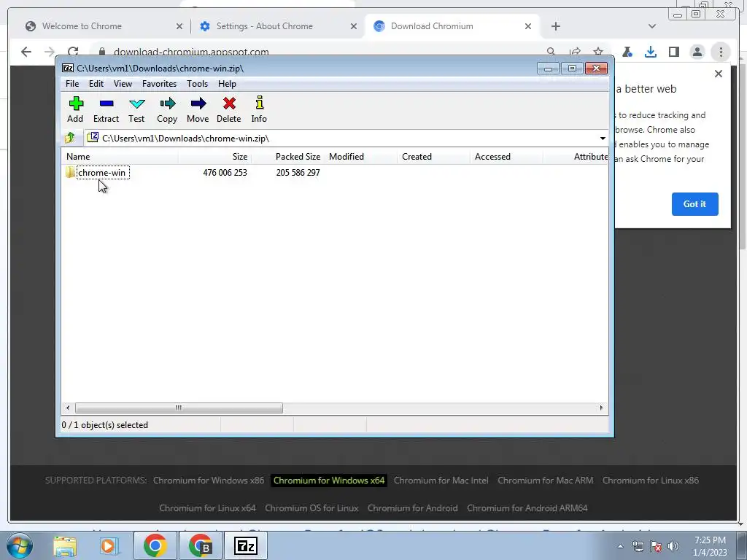
Task: Open the Windows Start menu
Action: pos(19,545)
